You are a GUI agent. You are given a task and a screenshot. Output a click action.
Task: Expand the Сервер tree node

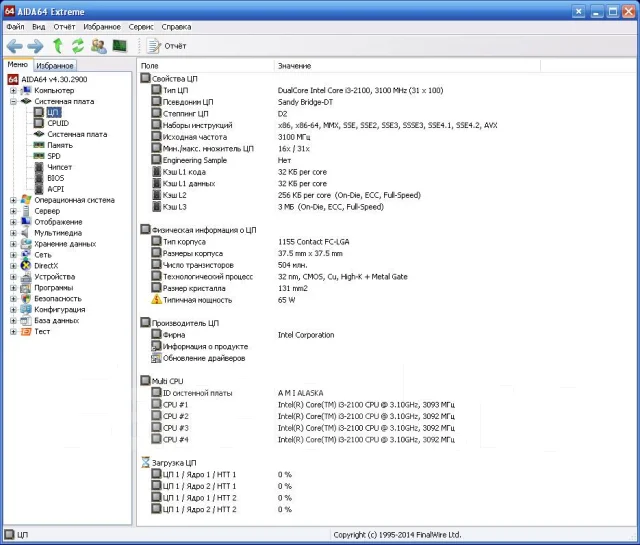click(x=13, y=211)
